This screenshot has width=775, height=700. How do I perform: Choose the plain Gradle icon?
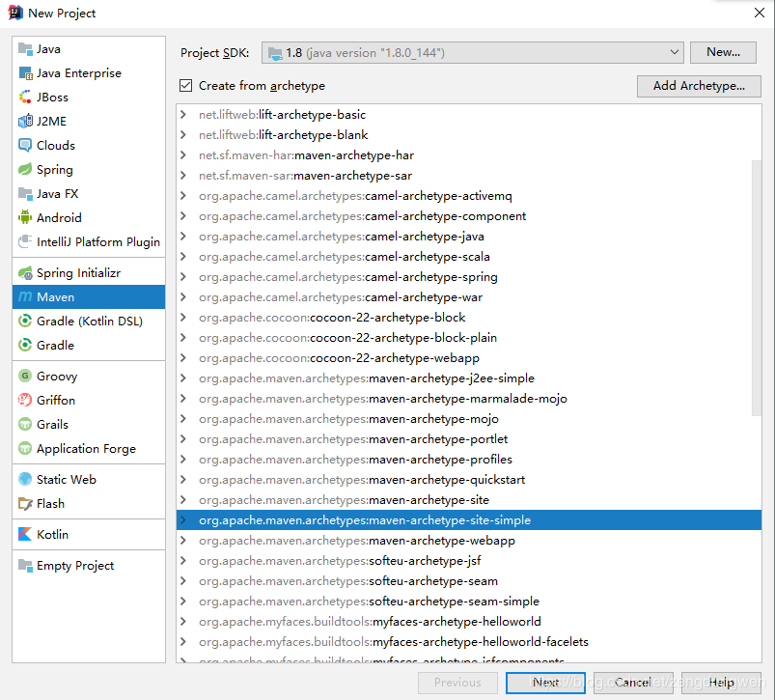tap(25, 345)
